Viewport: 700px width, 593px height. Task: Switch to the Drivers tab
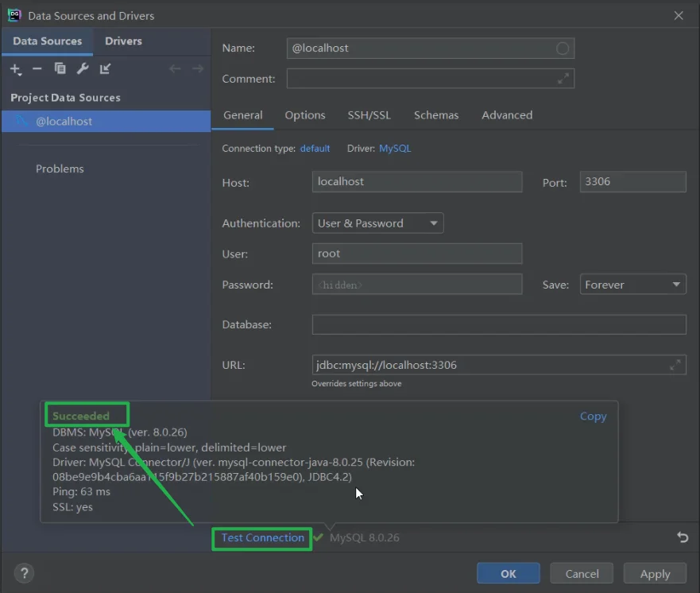point(123,41)
